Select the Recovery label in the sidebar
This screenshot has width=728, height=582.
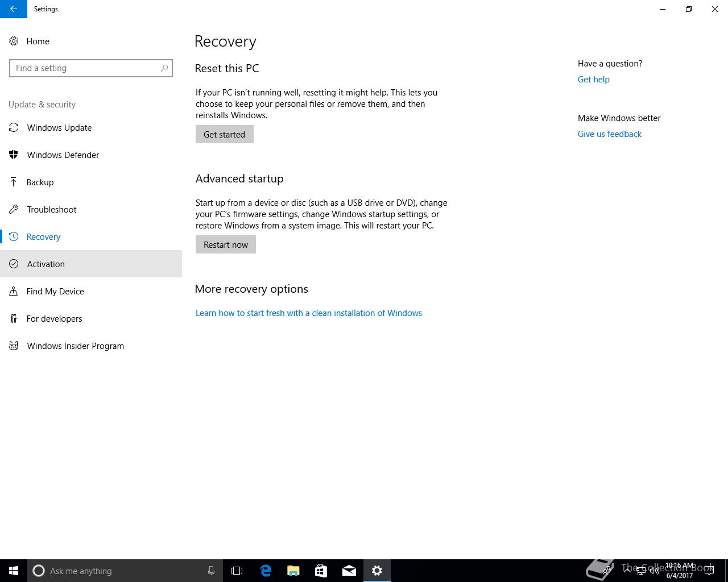click(44, 237)
